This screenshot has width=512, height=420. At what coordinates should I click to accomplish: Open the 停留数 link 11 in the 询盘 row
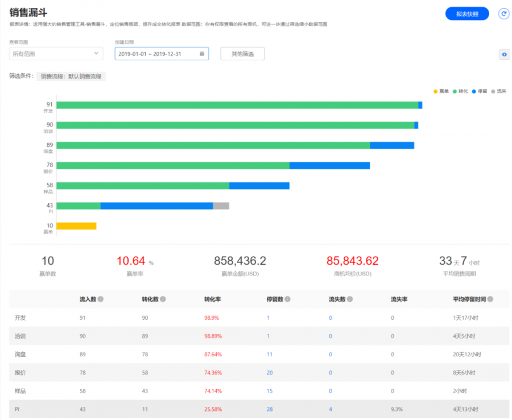coord(270,355)
